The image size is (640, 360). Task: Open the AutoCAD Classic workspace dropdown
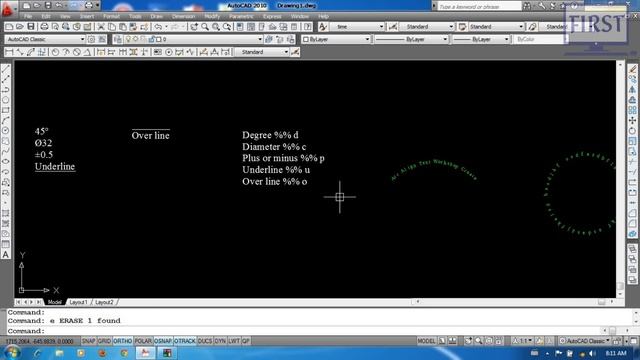pyautogui.click(x=45, y=39)
